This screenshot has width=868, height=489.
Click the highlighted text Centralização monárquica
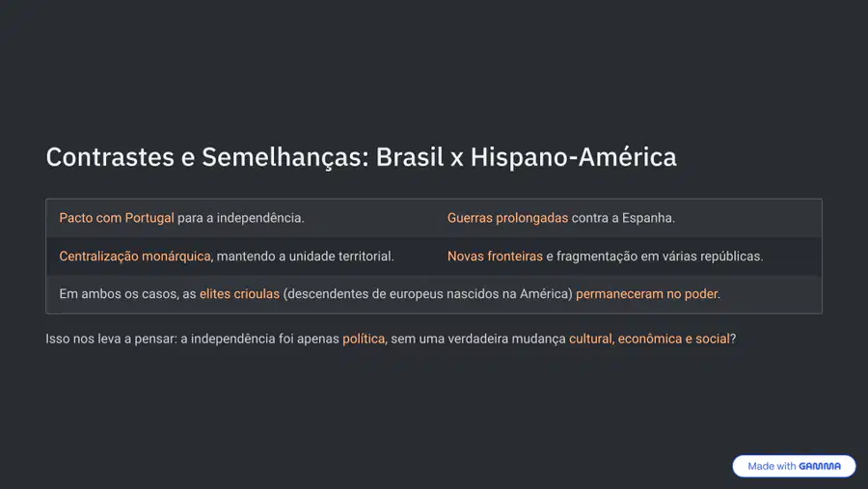point(135,256)
